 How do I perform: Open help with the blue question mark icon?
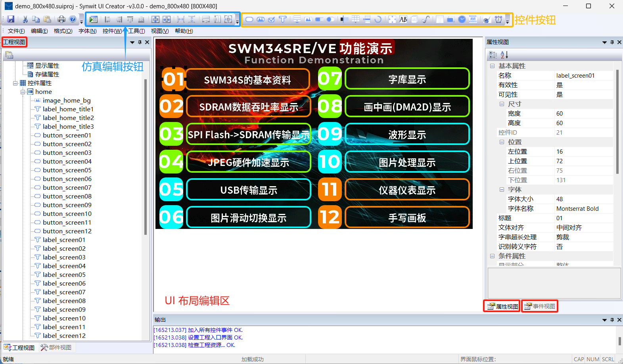click(x=73, y=19)
